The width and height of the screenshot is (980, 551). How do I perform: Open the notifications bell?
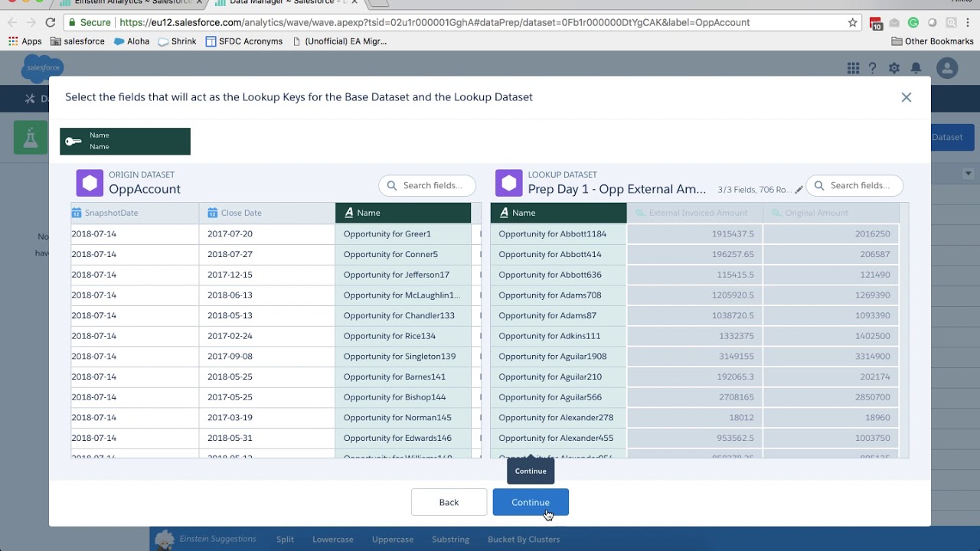(x=916, y=68)
